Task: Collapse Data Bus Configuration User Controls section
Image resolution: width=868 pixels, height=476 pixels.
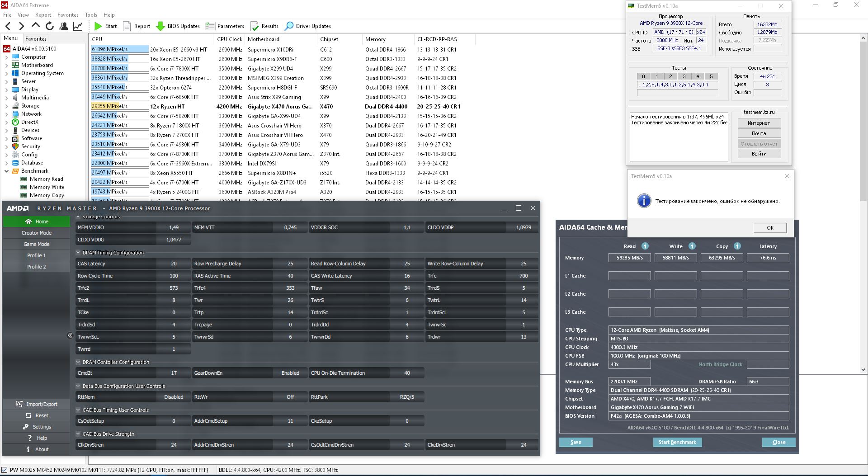Action: pyautogui.click(x=78, y=386)
